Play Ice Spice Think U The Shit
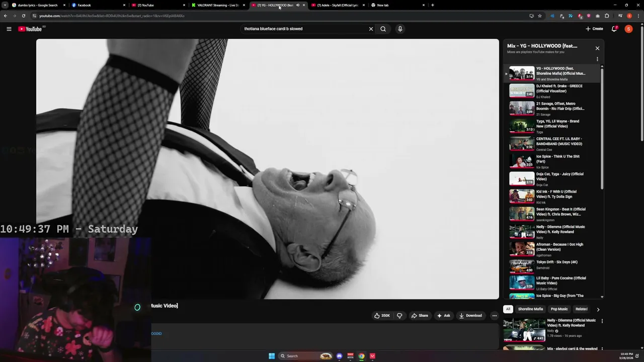644x362 pixels. (552, 161)
